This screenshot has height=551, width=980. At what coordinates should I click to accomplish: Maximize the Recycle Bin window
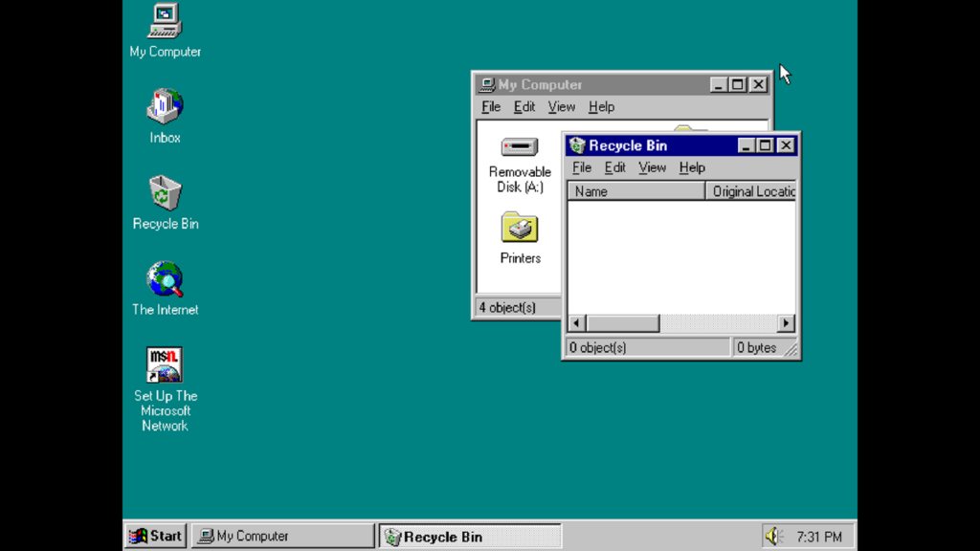pyautogui.click(x=765, y=145)
